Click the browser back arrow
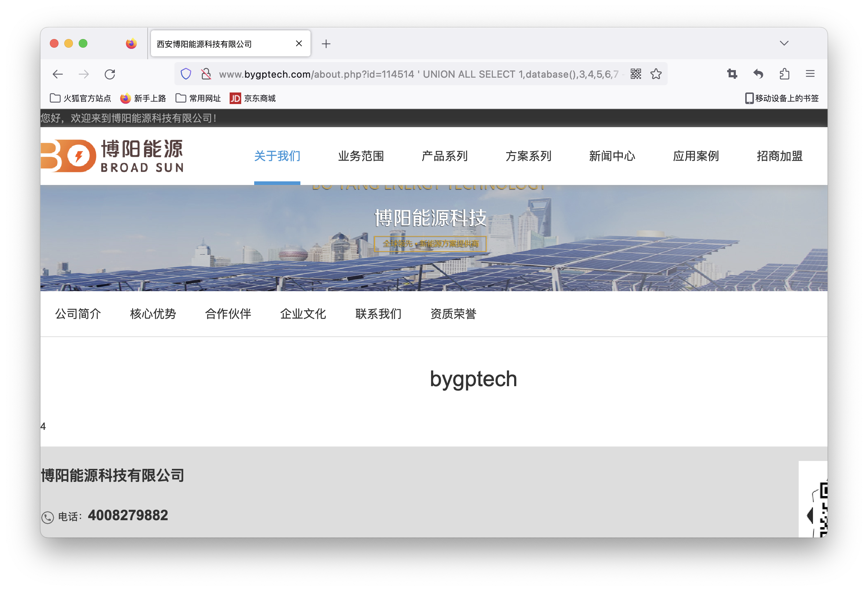The width and height of the screenshot is (868, 591). (x=57, y=74)
